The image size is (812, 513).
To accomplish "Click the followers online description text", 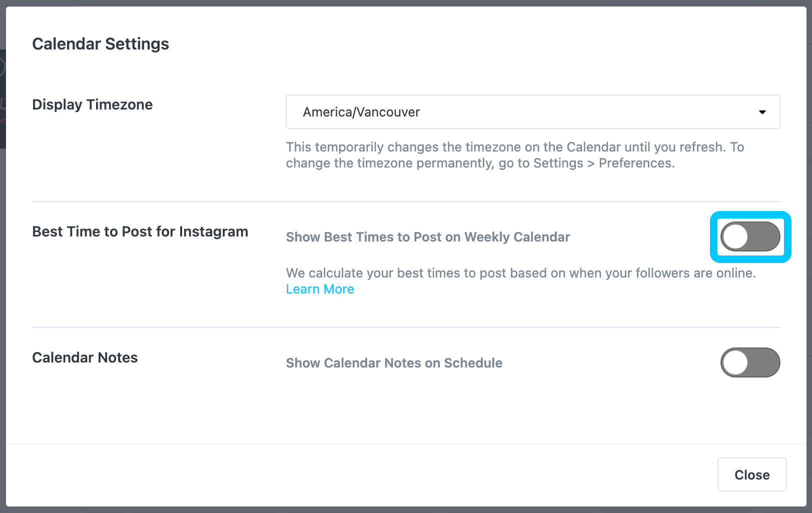I will 521,273.
